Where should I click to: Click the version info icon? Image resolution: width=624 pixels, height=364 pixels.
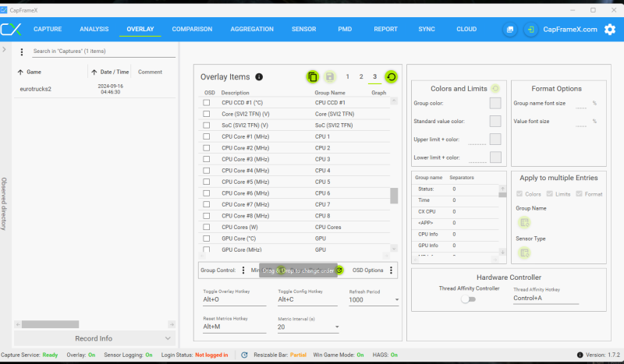[580, 355]
